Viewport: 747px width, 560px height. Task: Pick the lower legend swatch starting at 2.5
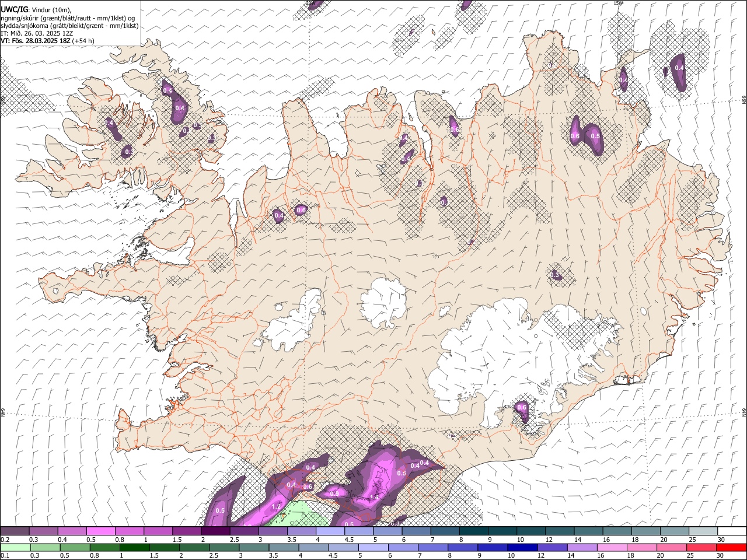pos(224,548)
